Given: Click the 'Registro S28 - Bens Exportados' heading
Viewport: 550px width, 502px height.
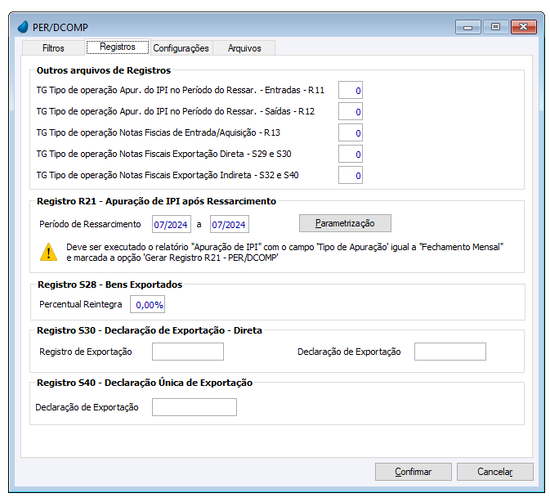Looking at the screenshot, I should tap(110, 285).
